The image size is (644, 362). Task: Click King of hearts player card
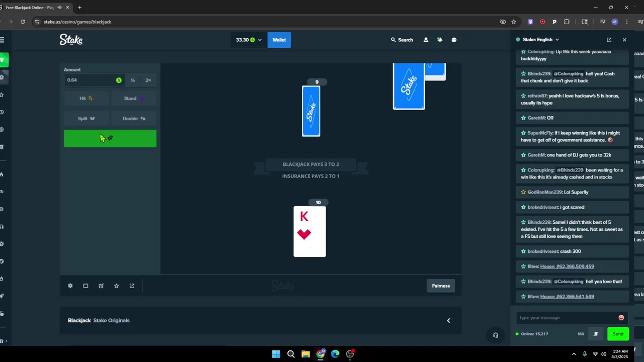309,231
